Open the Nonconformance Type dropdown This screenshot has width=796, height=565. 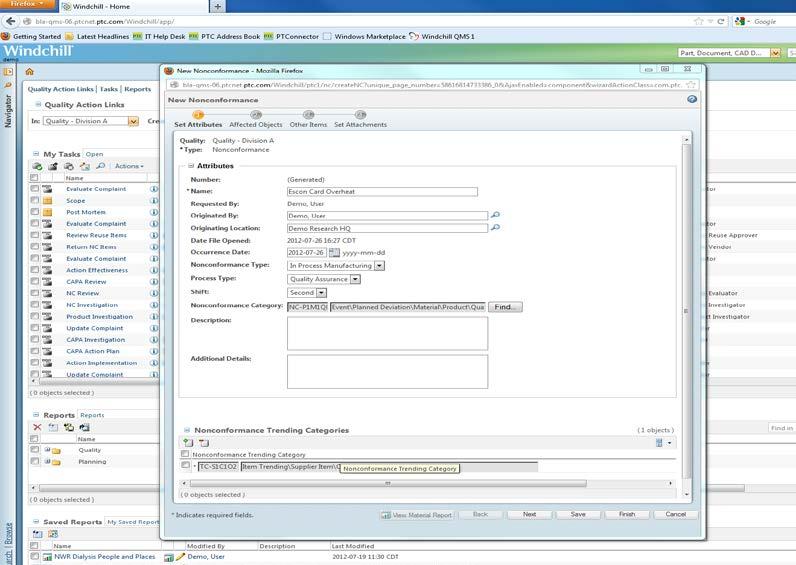379,265
